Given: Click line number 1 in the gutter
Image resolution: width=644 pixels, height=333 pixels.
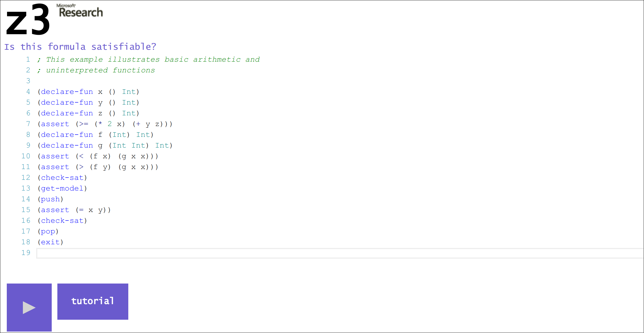Looking at the screenshot, I should pos(28,59).
